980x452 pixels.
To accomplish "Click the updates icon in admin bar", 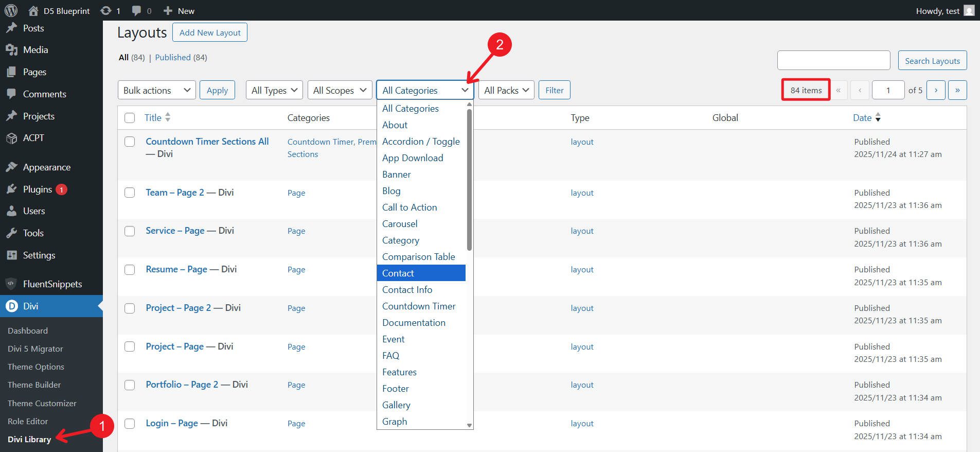I will click(x=105, y=10).
